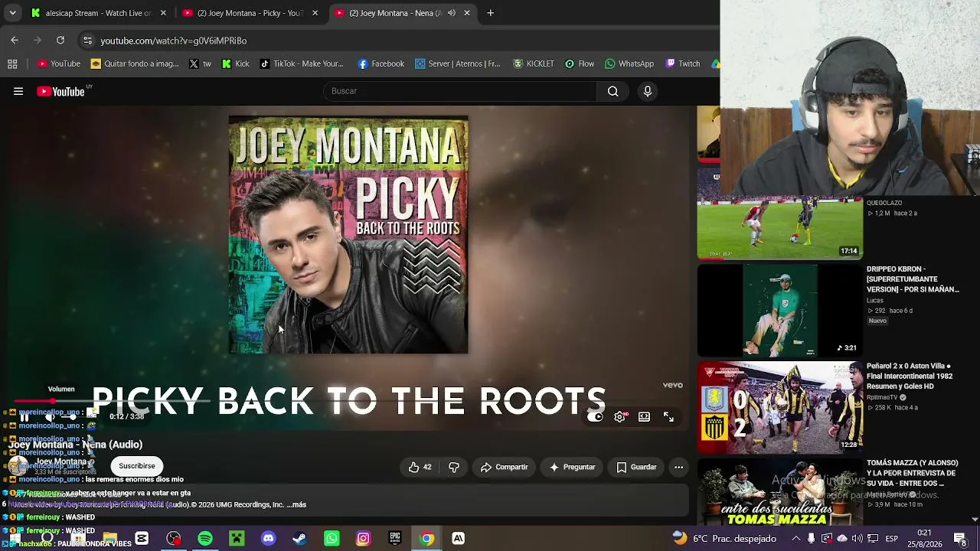Open Minecraft from the taskbar

pyautogui.click(x=237, y=538)
